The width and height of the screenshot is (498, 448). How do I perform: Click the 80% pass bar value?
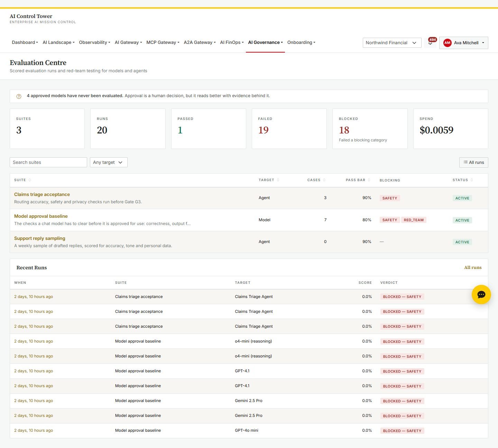tap(367, 220)
